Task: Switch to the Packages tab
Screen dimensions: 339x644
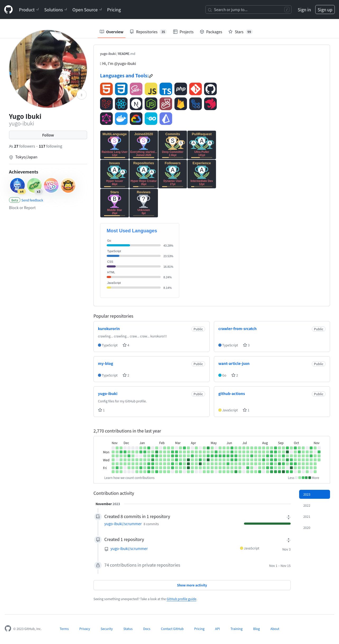Action: pyautogui.click(x=211, y=32)
